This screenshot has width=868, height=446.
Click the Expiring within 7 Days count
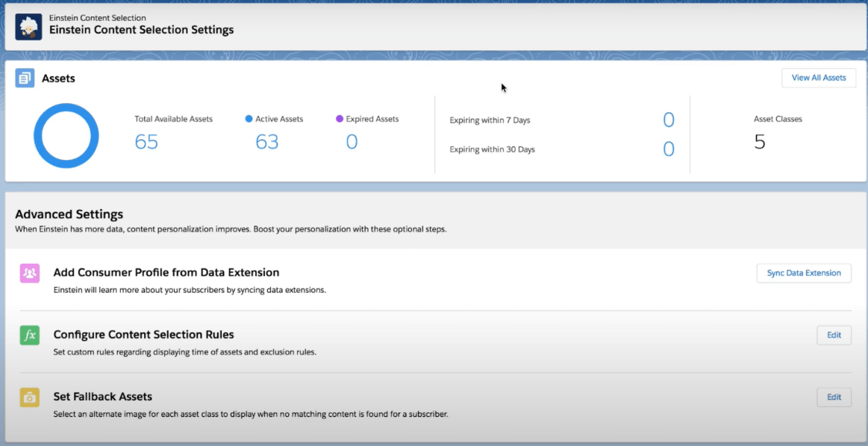click(x=669, y=120)
